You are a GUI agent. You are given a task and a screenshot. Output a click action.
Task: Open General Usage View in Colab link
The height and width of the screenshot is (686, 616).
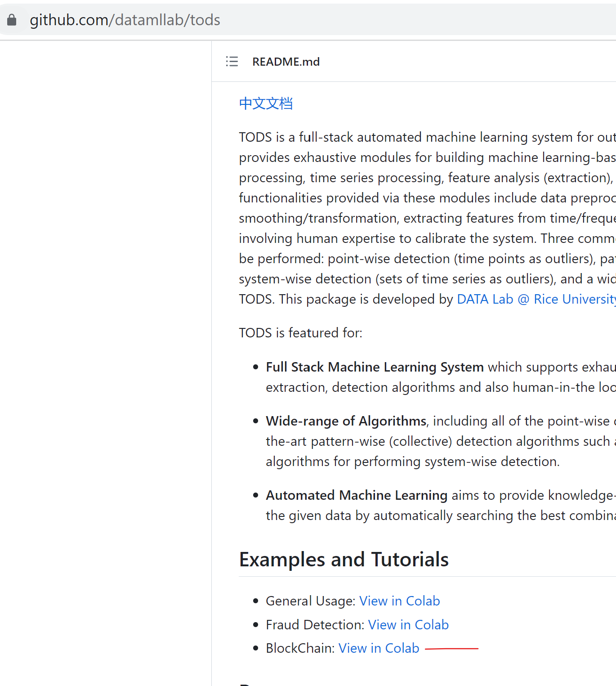(x=399, y=601)
